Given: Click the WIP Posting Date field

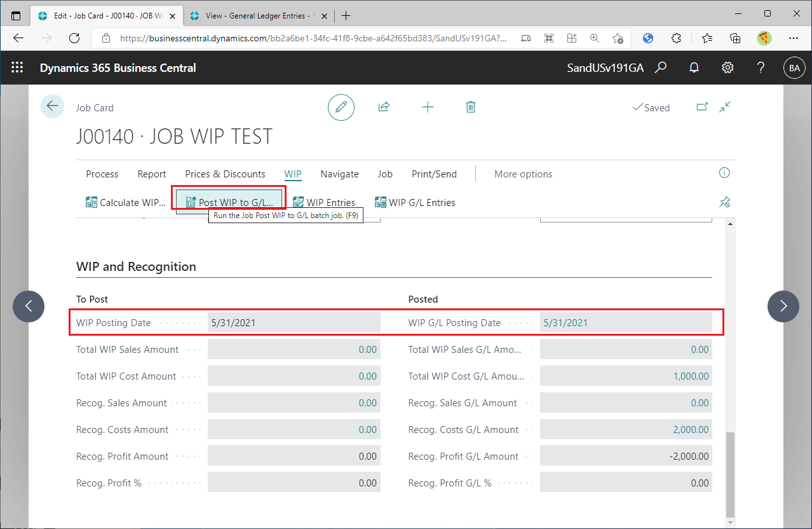Looking at the screenshot, I should tap(294, 322).
